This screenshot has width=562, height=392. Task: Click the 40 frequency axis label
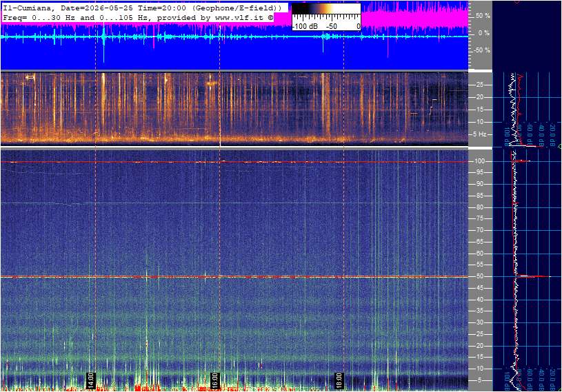click(479, 300)
